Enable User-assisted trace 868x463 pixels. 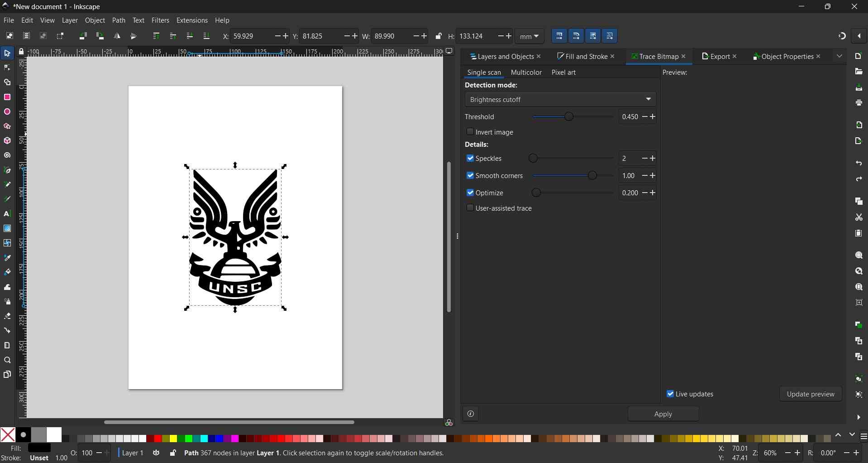pyautogui.click(x=470, y=208)
